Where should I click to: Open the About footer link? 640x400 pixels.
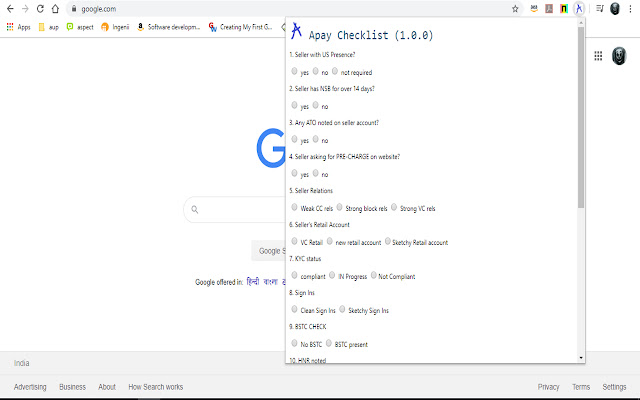(107, 387)
